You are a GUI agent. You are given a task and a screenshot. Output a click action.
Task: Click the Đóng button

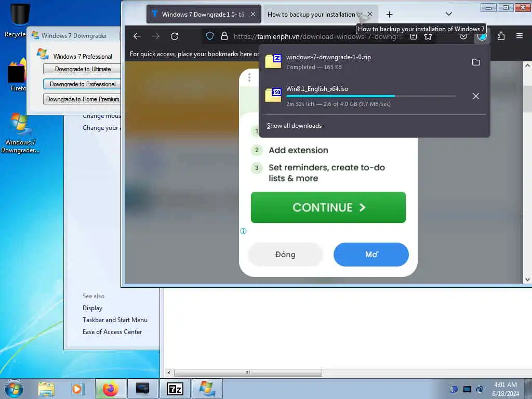285,255
